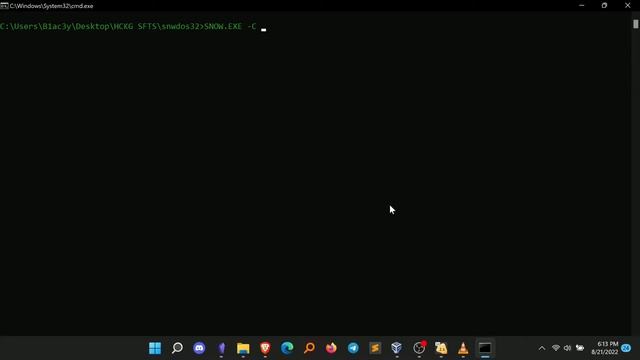Open the Windows Start menu
Image resolution: width=640 pixels, height=360 pixels.
point(155,348)
